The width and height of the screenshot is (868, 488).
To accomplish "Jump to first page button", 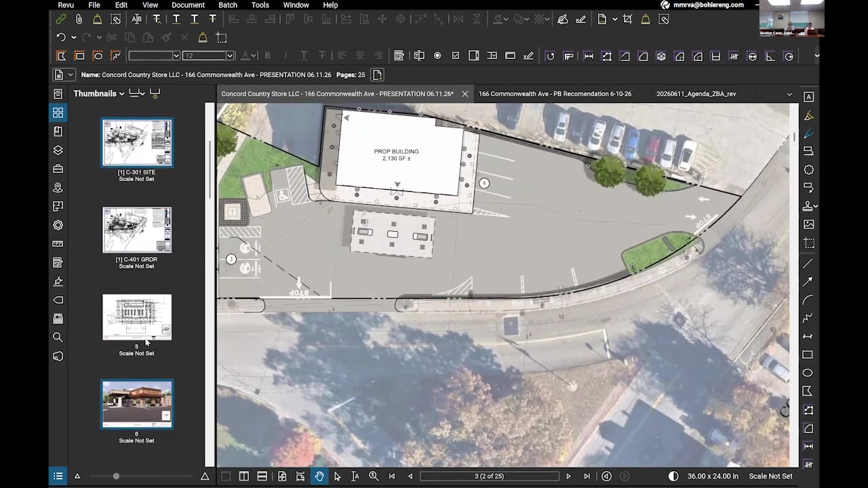I will (x=392, y=476).
